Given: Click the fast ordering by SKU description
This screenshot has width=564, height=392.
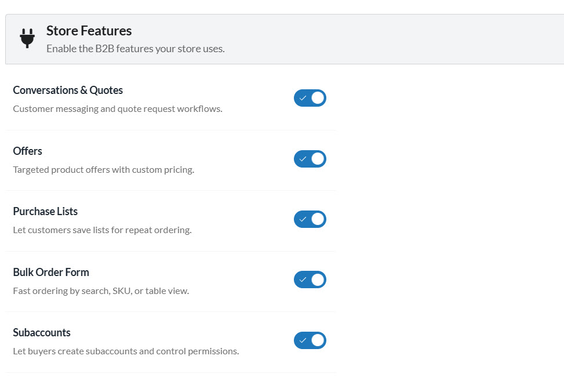Looking at the screenshot, I should pyautogui.click(x=101, y=291).
